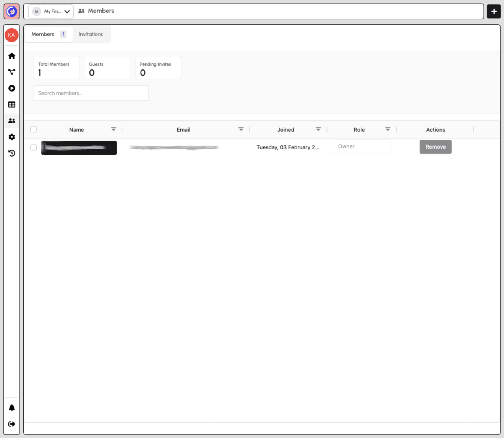
Task: Click the Search members input field
Action: 91,93
